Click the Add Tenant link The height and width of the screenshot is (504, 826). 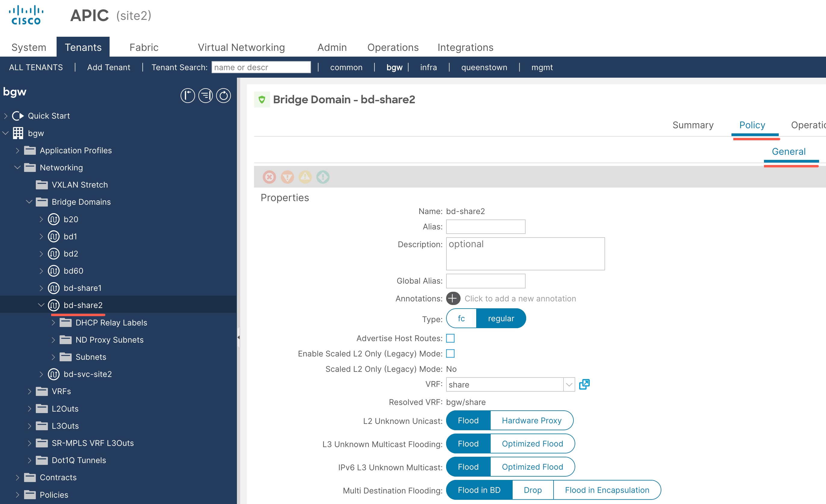(x=109, y=67)
